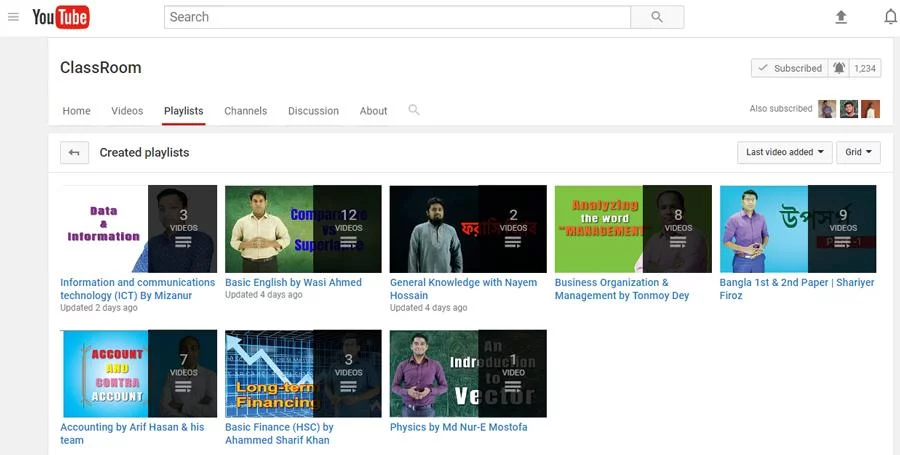Switch to the Videos tab
This screenshot has height=455, width=900.
point(127,111)
